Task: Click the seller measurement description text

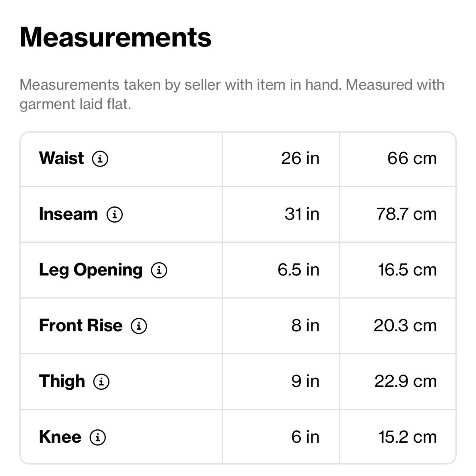Action: click(x=231, y=94)
